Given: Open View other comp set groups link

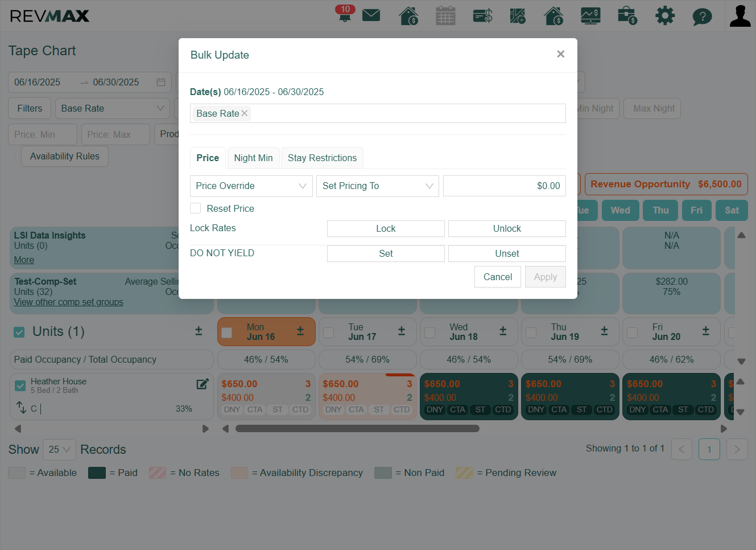Looking at the screenshot, I should (68, 302).
